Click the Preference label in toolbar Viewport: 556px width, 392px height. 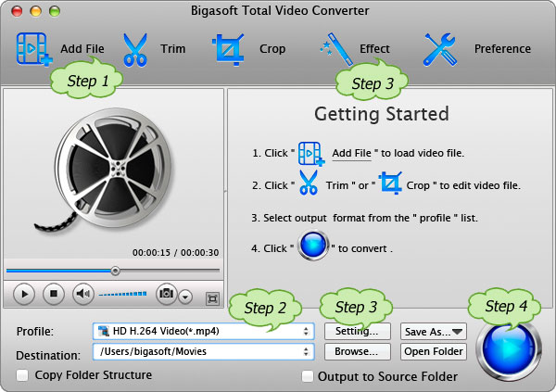point(502,48)
